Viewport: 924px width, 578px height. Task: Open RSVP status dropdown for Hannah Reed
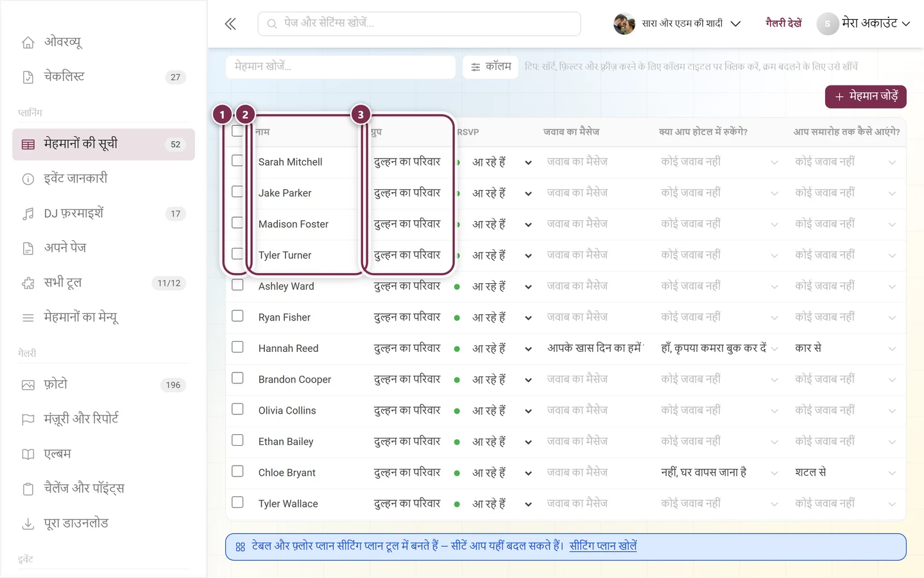[528, 349]
